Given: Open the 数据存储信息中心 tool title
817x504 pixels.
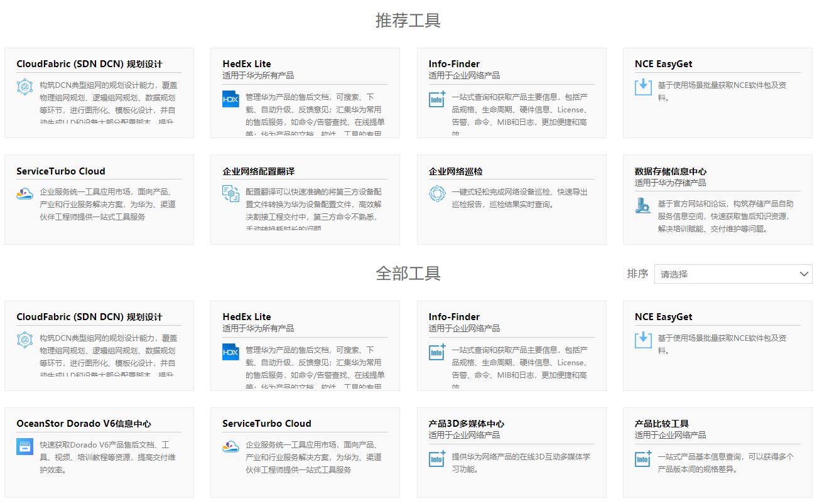Looking at the screenshot, I should pyautogui.click(x=671, y=171).
